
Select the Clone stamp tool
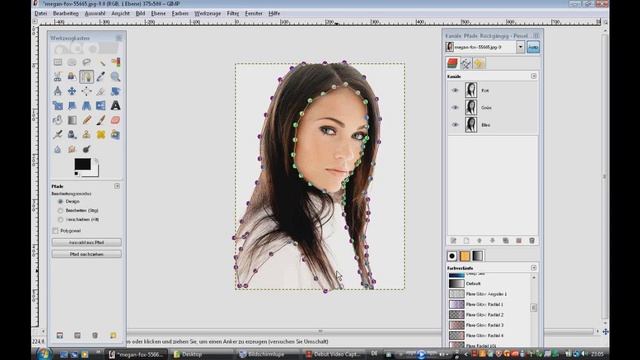[87, 135]
